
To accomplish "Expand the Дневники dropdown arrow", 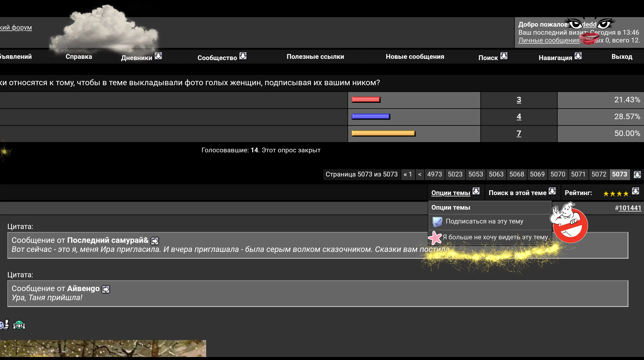I will coord(158,56).
